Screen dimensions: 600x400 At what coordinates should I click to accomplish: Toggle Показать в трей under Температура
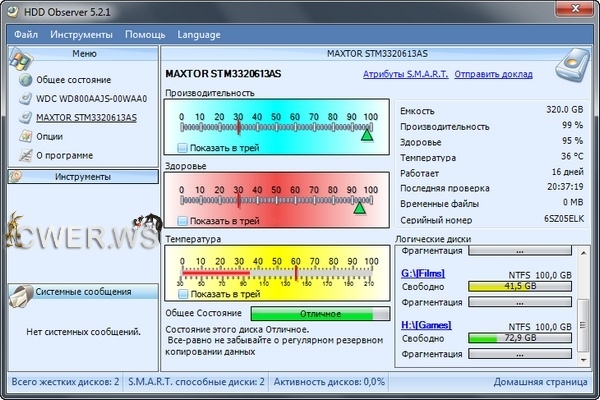coord(182,294)
